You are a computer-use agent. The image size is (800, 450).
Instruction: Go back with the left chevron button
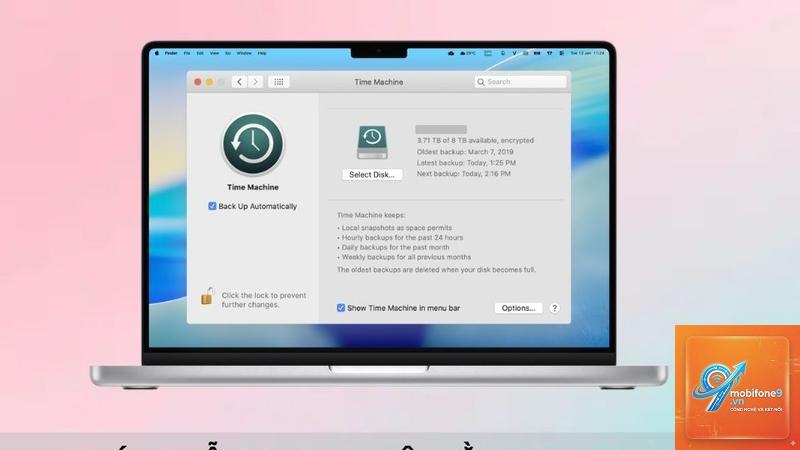click(x=239, y=82)
